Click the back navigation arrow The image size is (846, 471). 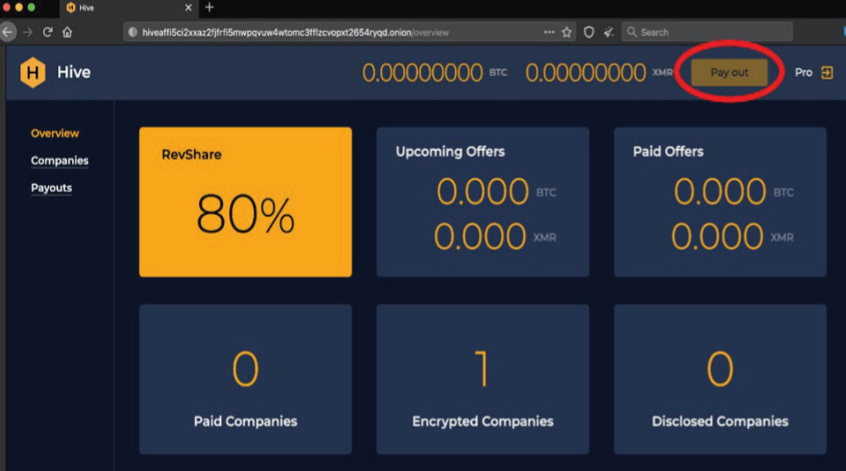click(8, 32)
